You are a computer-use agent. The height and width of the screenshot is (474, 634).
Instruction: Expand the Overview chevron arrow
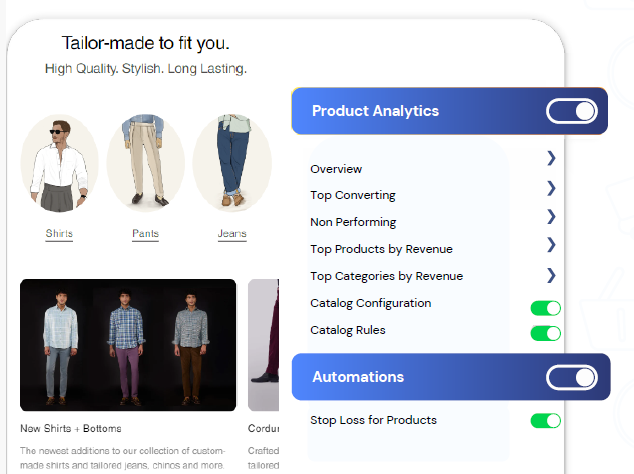tap(551, 158)
